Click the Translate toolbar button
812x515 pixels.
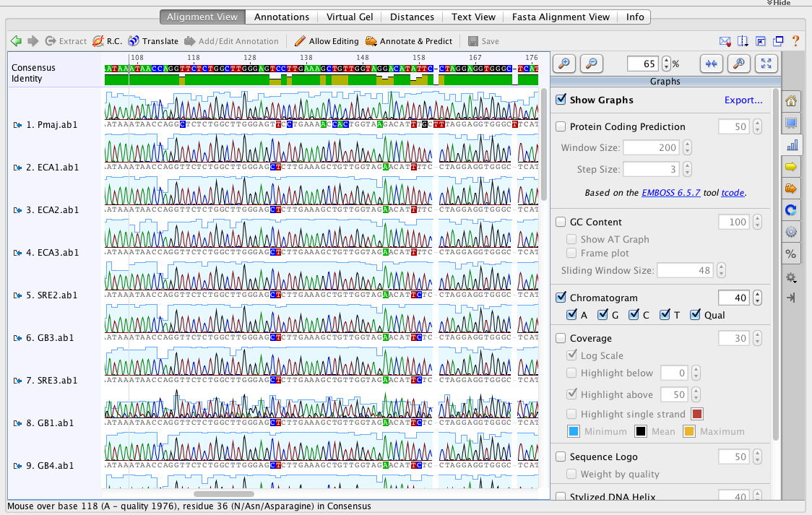click(x=152, y=41)
